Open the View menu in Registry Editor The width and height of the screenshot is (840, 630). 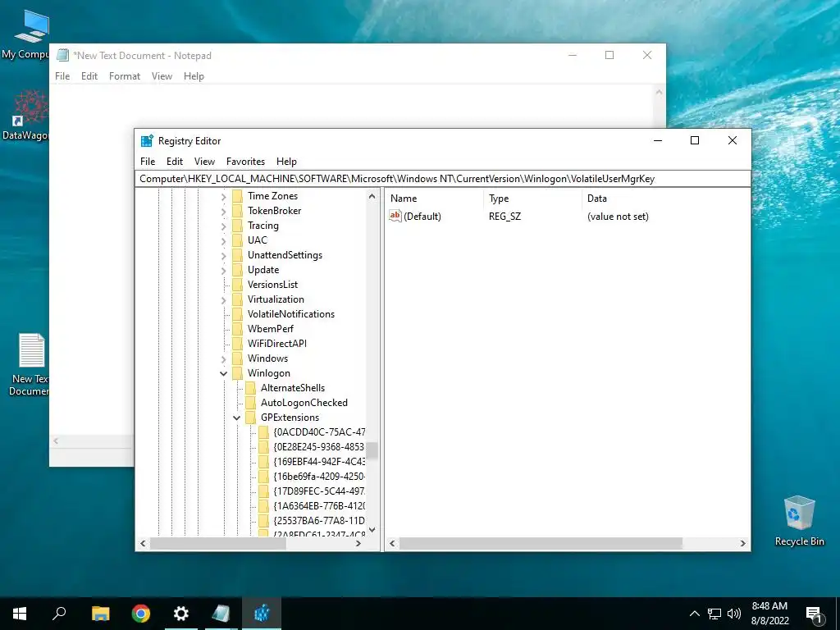pyautogui.click(x=204, y=162)
